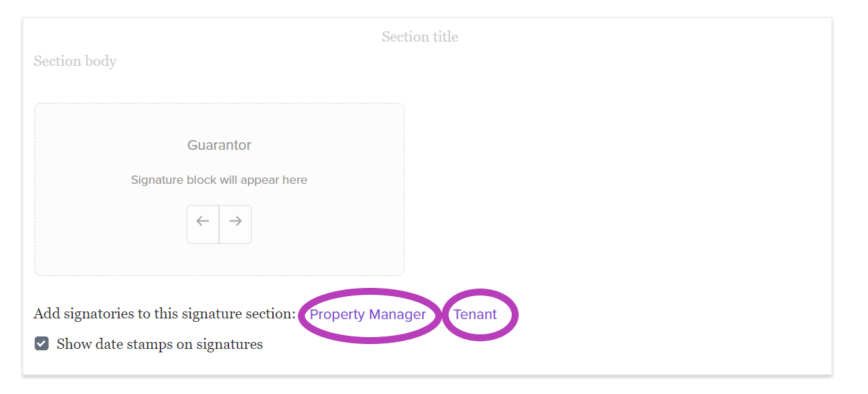The width and height of the screenshot is (868, 394).
Task: Focus the 'Section title' placeholder heading
Action: pos(420,37)
